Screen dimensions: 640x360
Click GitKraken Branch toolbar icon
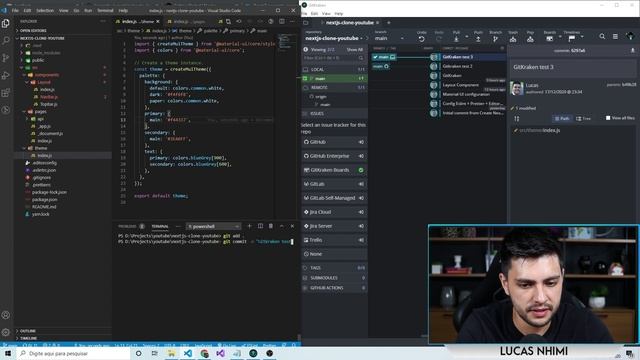(x=495, y=37)
